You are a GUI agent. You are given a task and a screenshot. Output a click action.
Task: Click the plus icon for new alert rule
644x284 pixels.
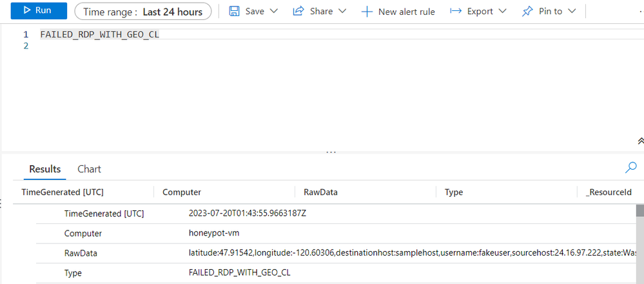coord(366,12)
